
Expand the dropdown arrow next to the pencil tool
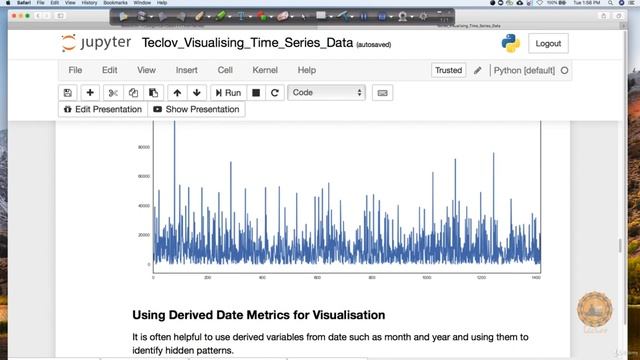(x=209, y=17)
